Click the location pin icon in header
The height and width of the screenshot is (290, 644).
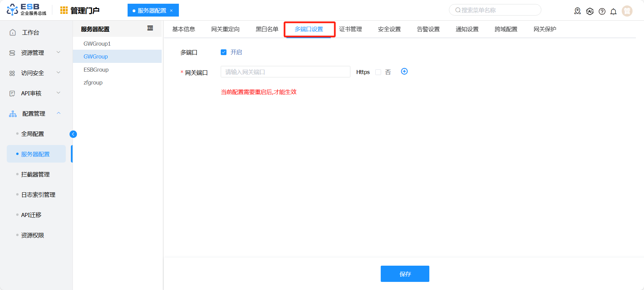click(x=578, y=11)
